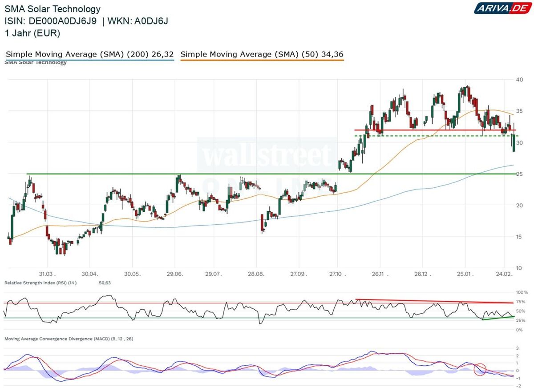Viewport: 534px width, 392px height.
Task: Click the MACD (9, 12, 26) indicator label
Action: click(x=69, y=339)
